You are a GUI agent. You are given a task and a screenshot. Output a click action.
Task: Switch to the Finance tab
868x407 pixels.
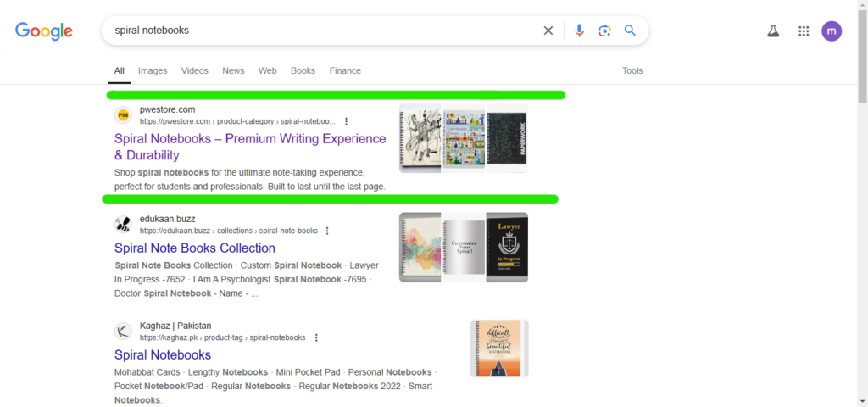point(345,71)
